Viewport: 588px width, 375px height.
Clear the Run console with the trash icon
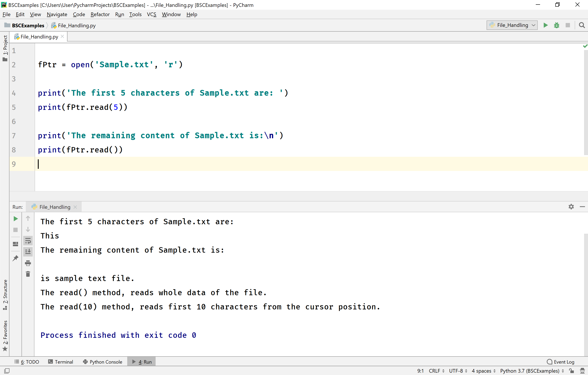click(28, 274)
